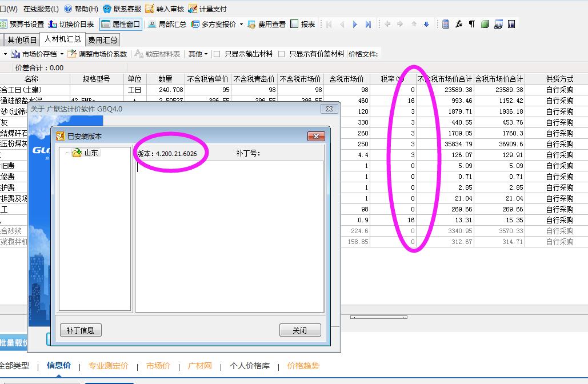Go to previous record arrow
This screenshot has width=588, height=384.
[342, 25]
